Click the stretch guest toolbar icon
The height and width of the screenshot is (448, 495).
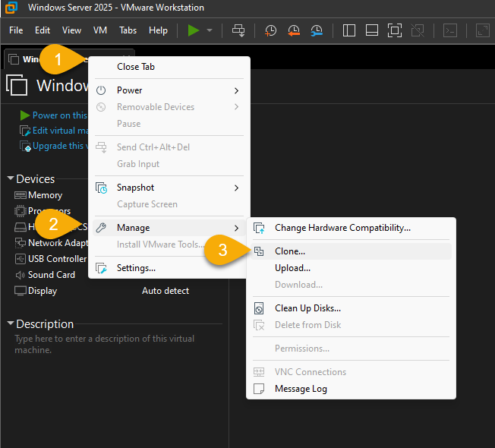(483, 30)
